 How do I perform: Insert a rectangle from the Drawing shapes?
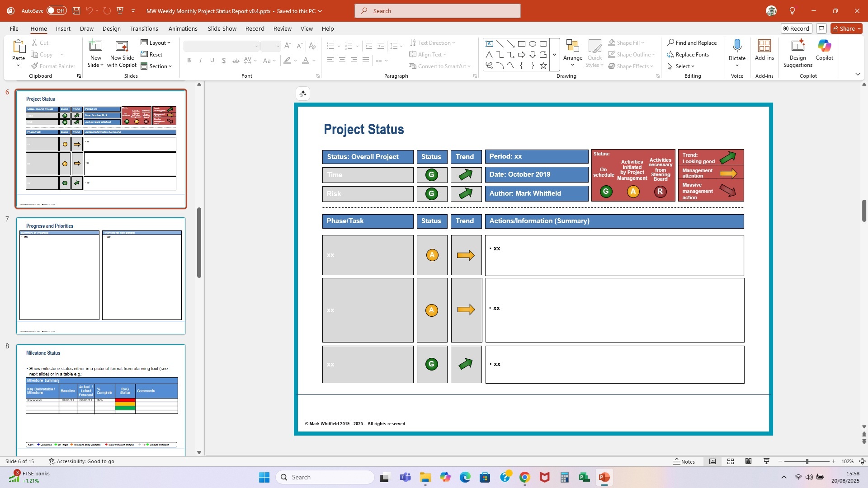click(x=522, y=43)
